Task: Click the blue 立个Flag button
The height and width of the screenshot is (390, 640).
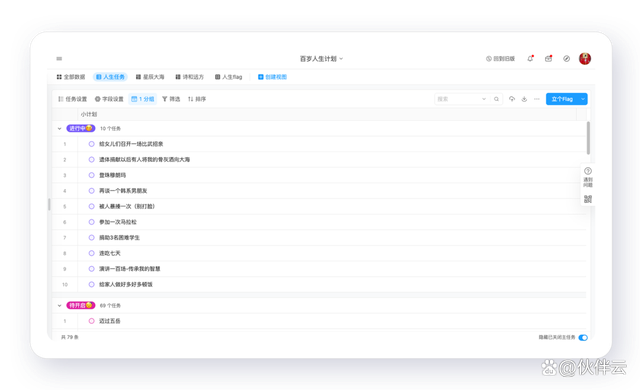Action: (562, 99)
